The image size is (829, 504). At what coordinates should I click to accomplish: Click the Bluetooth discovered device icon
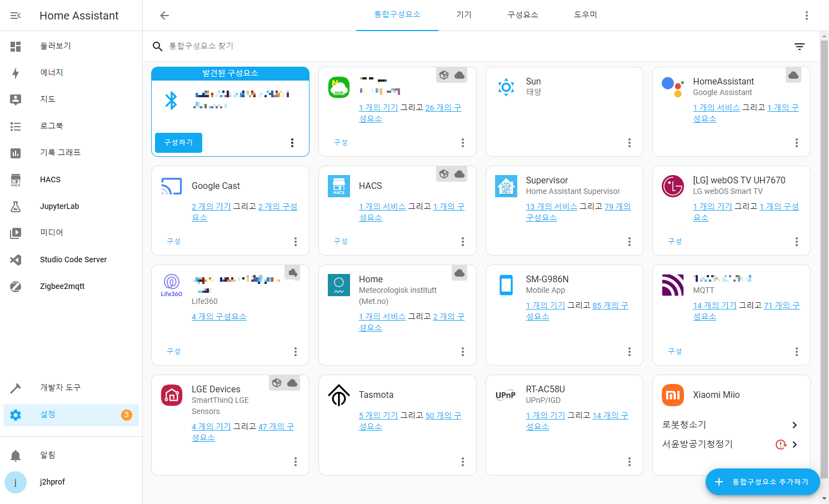171,101
